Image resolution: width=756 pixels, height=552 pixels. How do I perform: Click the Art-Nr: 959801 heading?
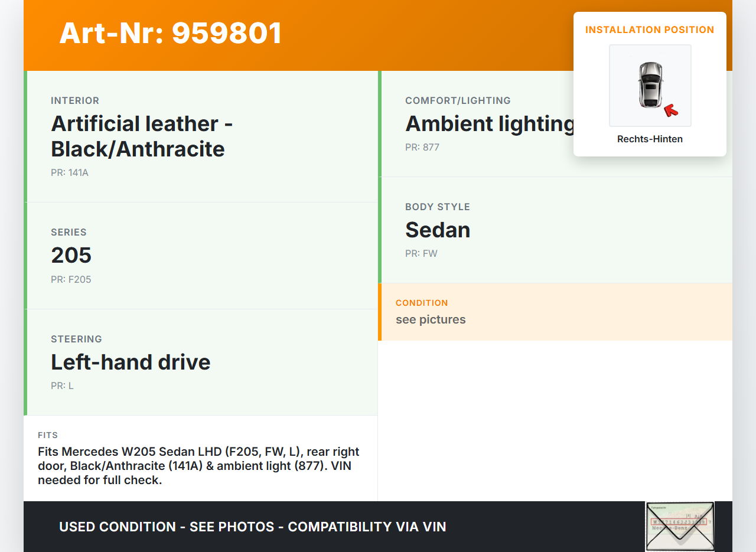click(x=171, y=34)
